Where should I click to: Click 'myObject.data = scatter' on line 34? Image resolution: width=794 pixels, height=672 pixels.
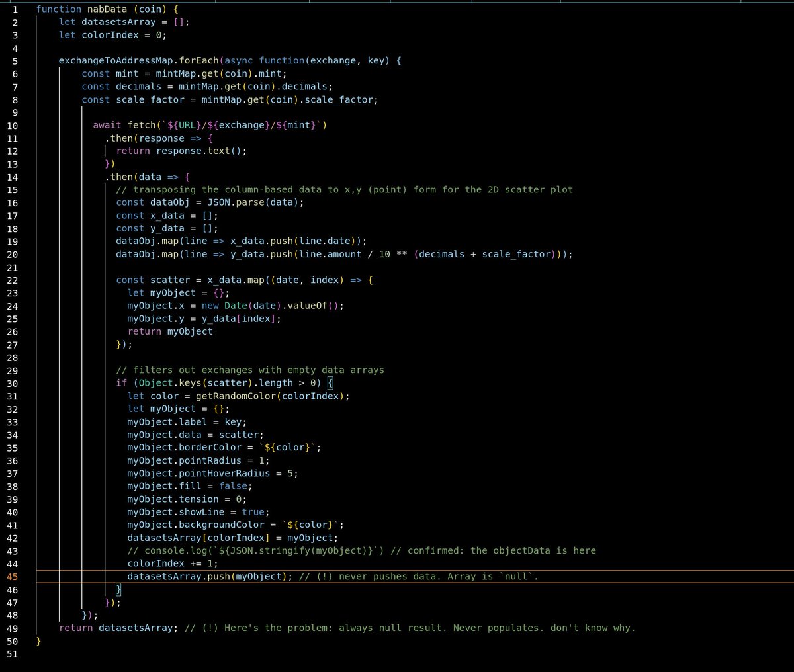(196, 435)
